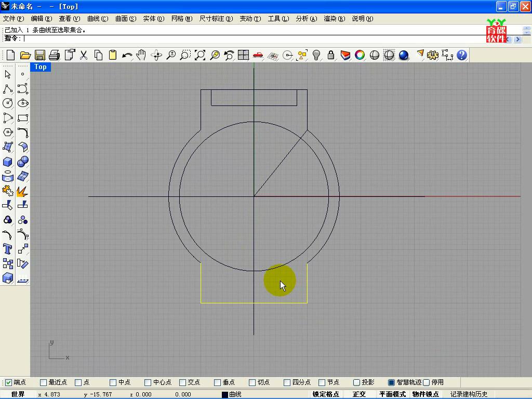Click the light bulb hide/show icon
Image resolution: width=532 pixels, height=399 pixels.
coord(316,55)
